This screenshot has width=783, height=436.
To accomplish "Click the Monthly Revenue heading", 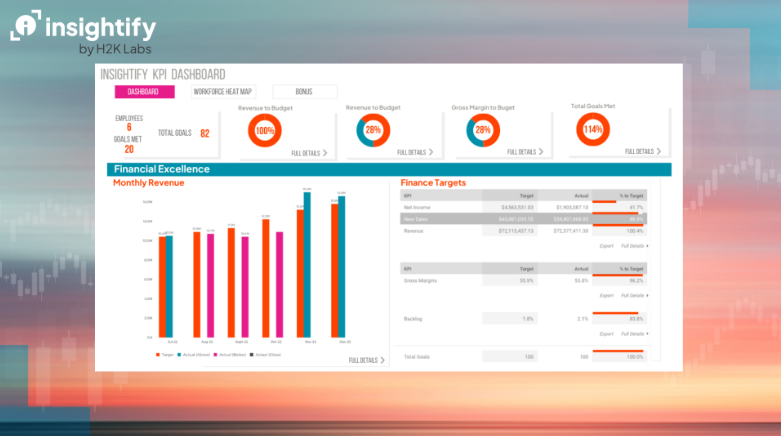I will click(x=148, y=183).
